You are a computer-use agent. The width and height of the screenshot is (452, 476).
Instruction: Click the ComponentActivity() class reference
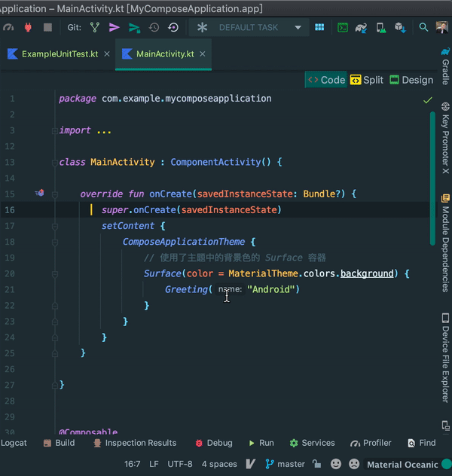(221, 162)
